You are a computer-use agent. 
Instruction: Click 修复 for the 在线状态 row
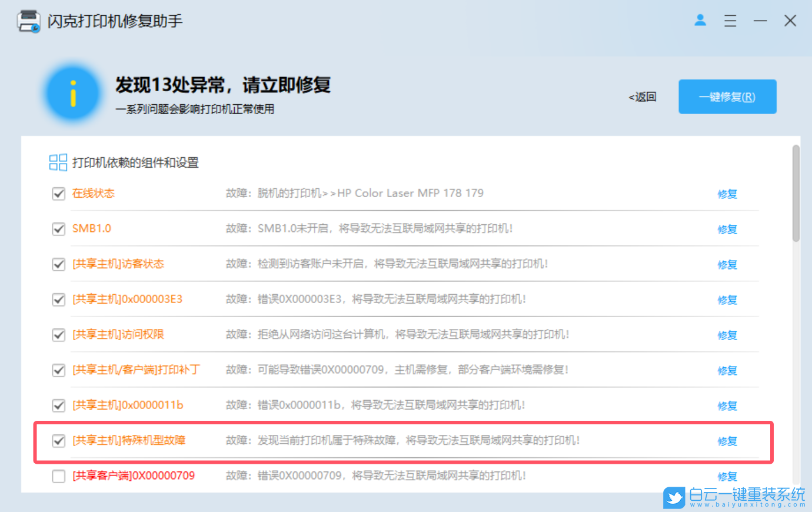click(727, 194)
